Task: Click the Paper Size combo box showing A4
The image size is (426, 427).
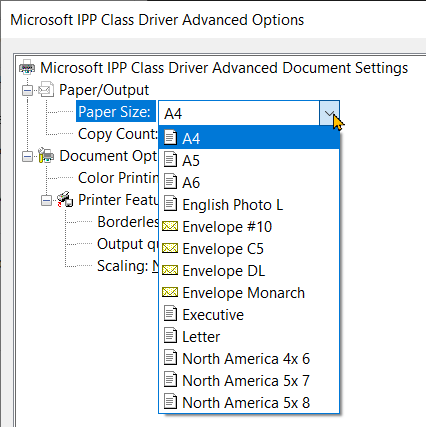Action: [249, 113]
